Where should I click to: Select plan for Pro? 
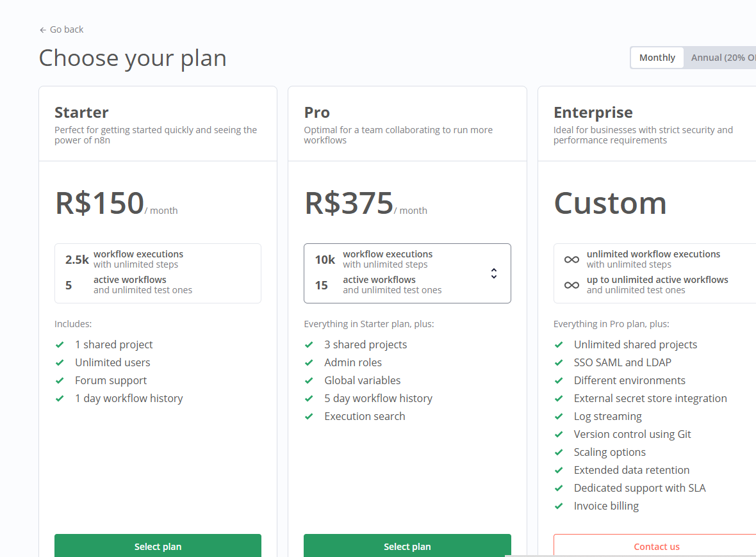(x=407, y=546)
